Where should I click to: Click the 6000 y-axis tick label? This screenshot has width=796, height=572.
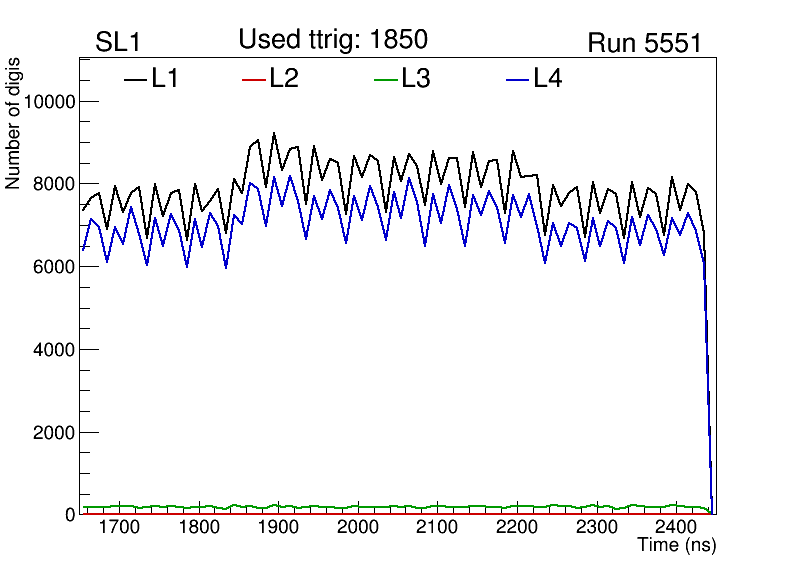[x=52, y=267]
